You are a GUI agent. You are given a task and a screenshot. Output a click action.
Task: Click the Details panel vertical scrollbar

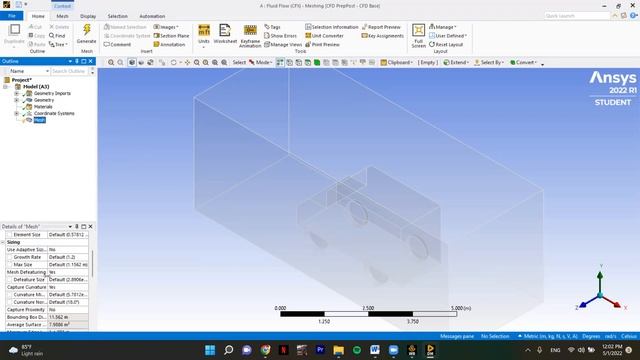pos(92,263)
